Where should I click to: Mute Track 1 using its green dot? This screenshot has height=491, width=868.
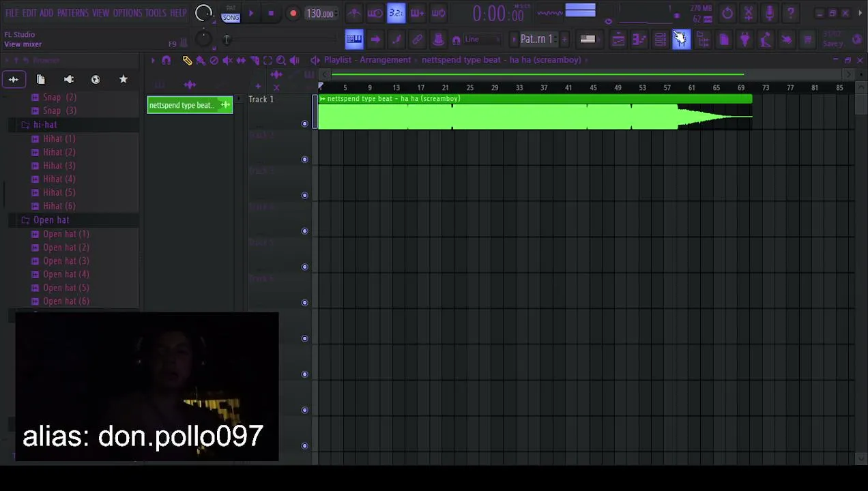click(305, 123)
